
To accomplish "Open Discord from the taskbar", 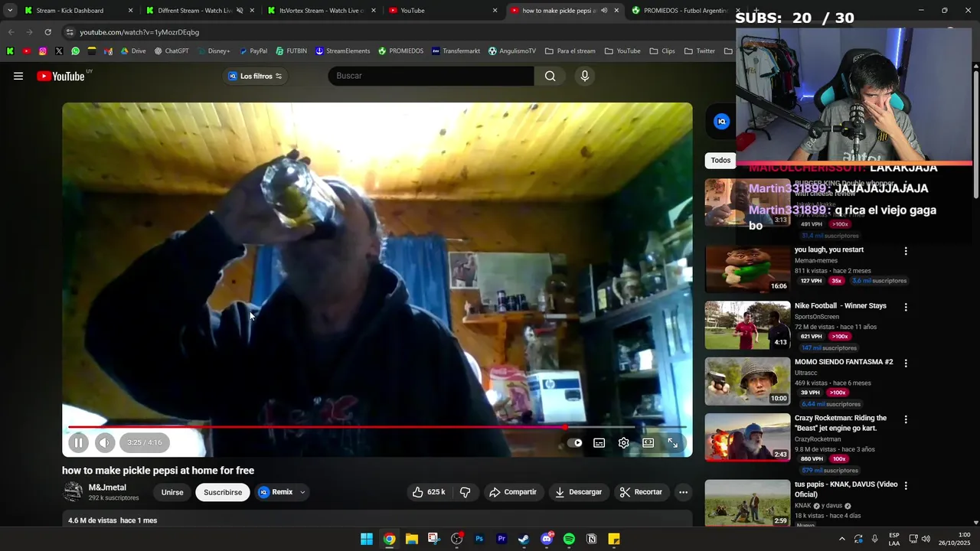I will point(547,539).
